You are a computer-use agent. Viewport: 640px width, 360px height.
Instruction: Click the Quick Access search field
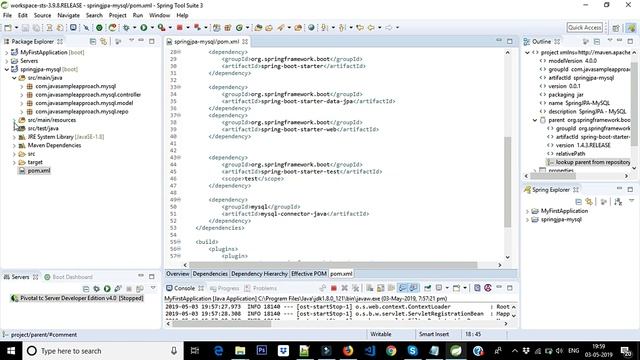coord(585,28)
